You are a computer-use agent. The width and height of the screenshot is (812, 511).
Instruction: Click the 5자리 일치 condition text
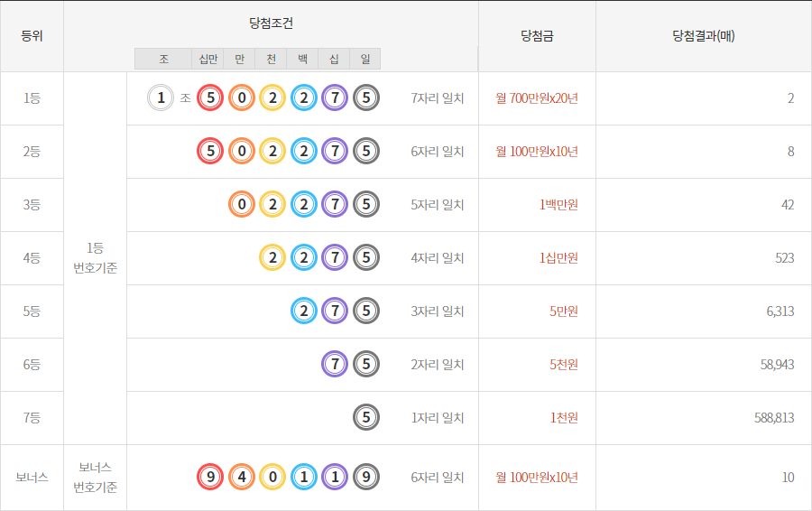438,205
